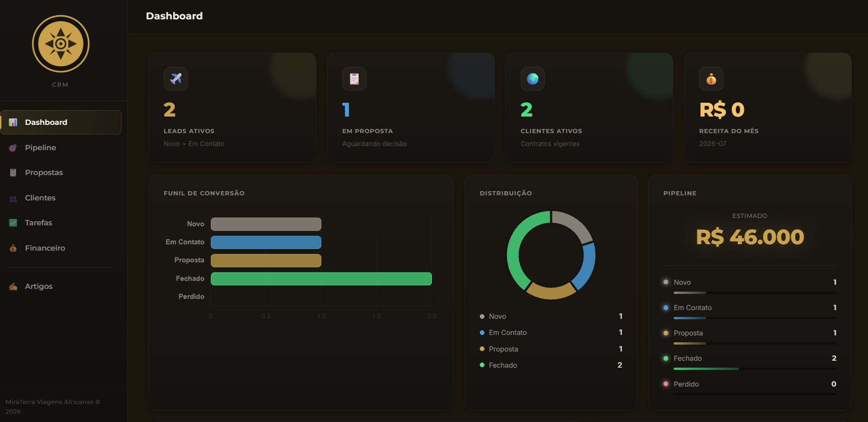Click the Novo progress bar in Pipeline panel
868x422 pixels.
click(755, 293)
